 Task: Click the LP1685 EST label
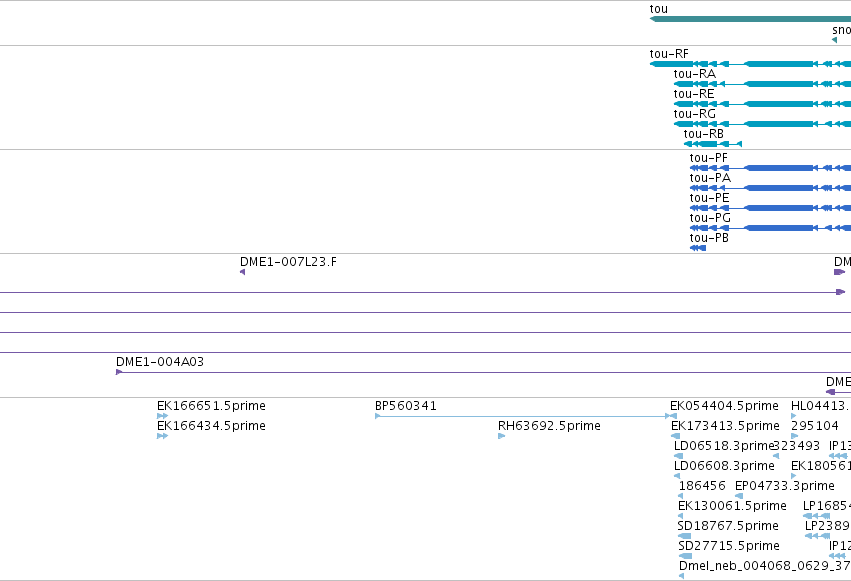(x=827, y=506)
